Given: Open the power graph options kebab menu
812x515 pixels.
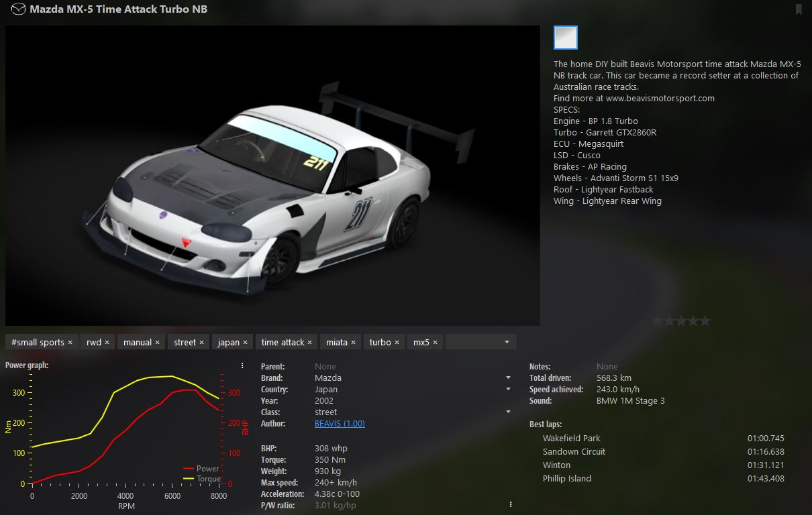Looking at the screenshot, I should [x=242, y=364].
